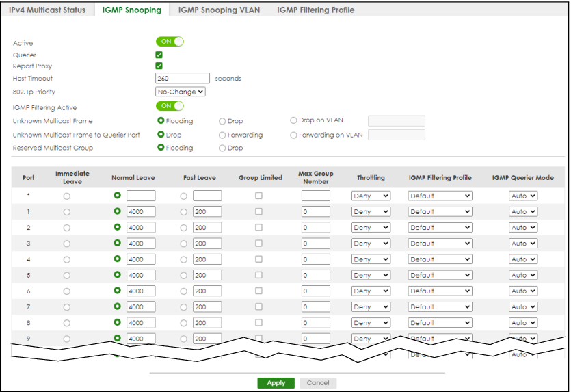This screenshot has width=571, height=392.
Task: Select Forwarding for Unknown Multicast Frame to Querier Port
Action: (x=222, y=135)
